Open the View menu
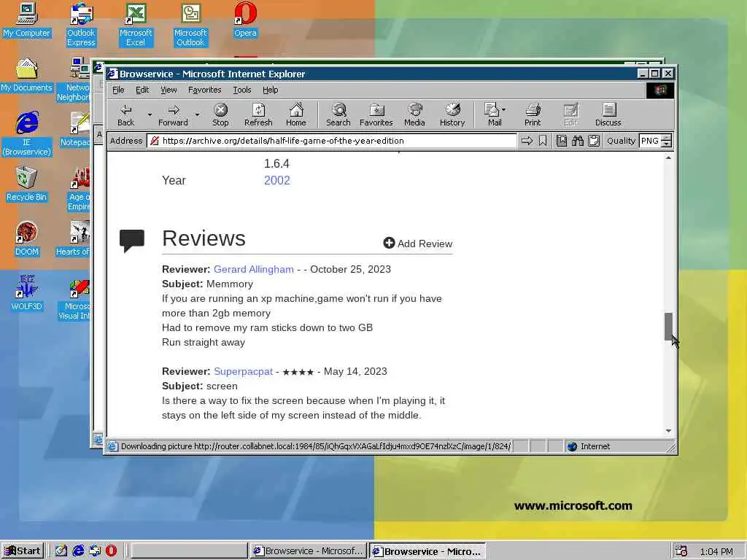 pyautogui.click(x=169, y=90)
